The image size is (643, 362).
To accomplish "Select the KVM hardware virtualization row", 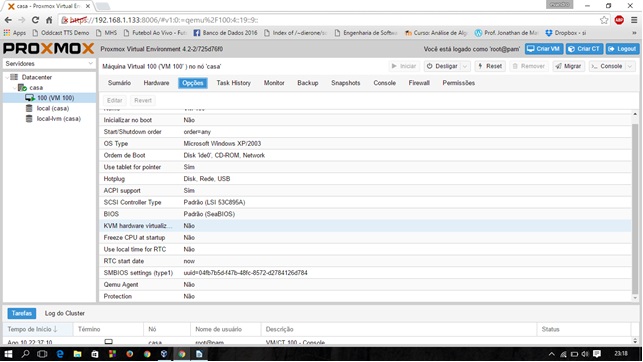I will click(x=365, y=226).
